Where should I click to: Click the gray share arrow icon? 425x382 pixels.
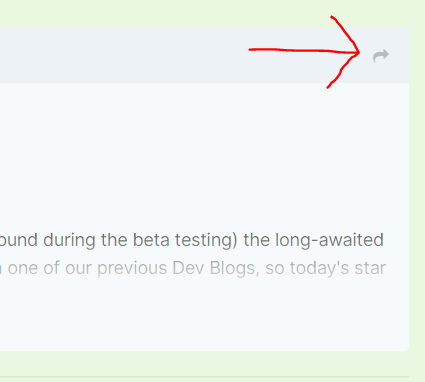[381, 56]
